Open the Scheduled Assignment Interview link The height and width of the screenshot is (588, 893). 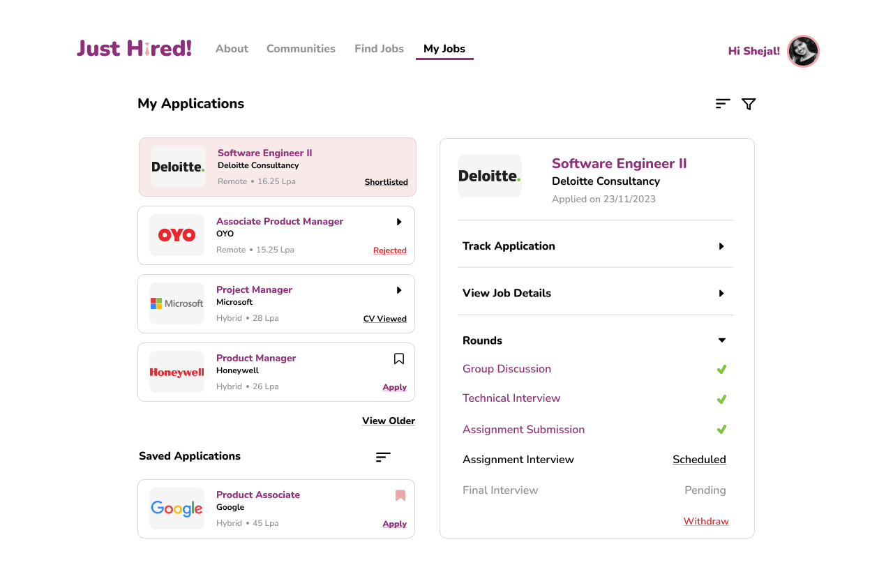click(x=699, y=460)
